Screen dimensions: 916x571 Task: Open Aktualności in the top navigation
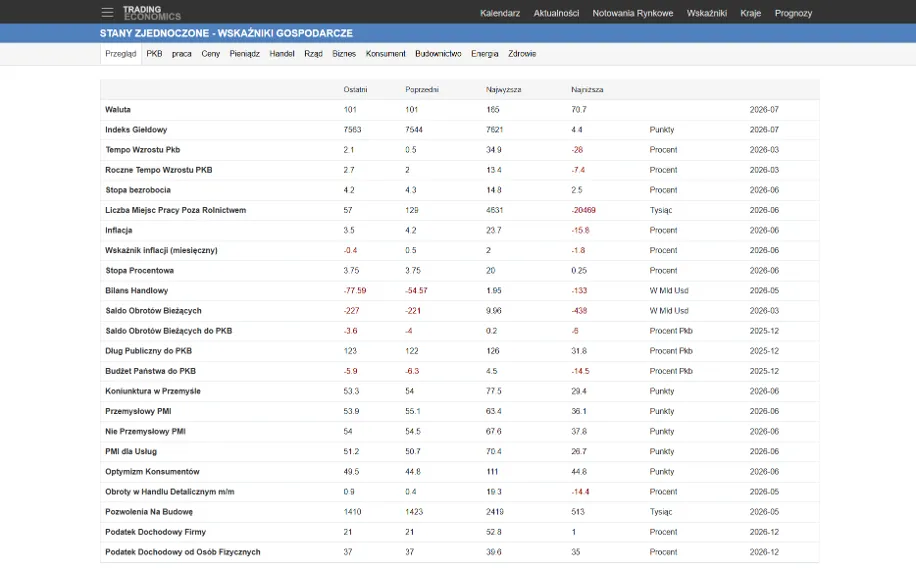tap(556, 13)
